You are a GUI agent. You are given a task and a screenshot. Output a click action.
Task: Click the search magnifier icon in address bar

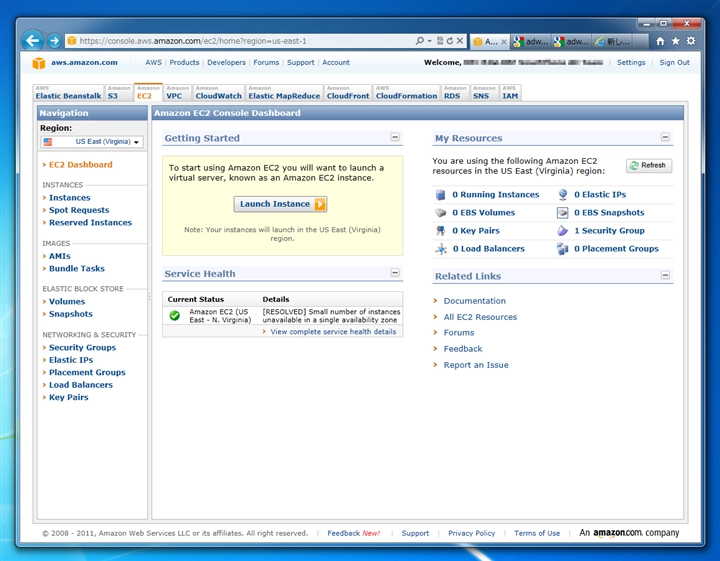tap(420, 41)
